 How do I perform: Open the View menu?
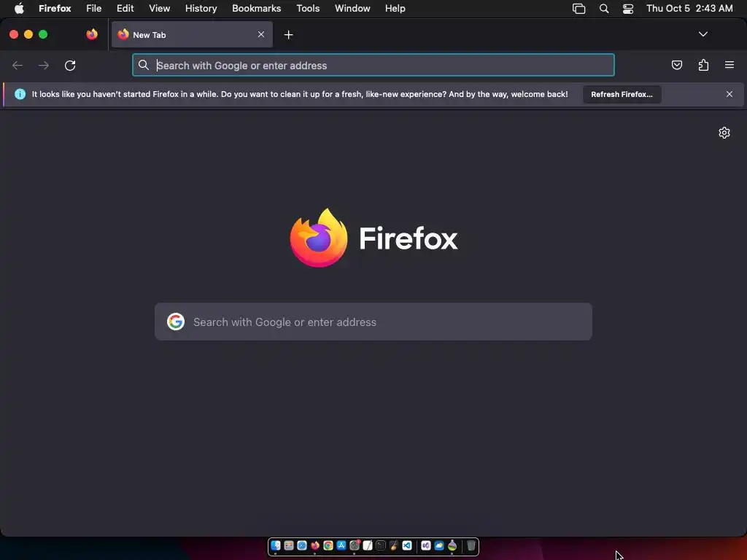click(x=159, y=9)
